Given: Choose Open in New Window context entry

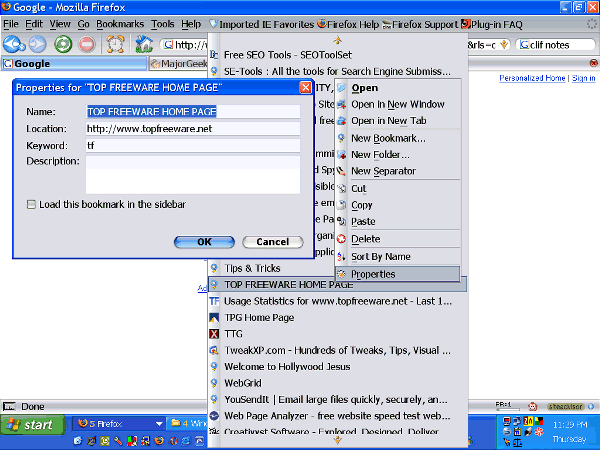Looking at the screenshot, I should [398, 104].
